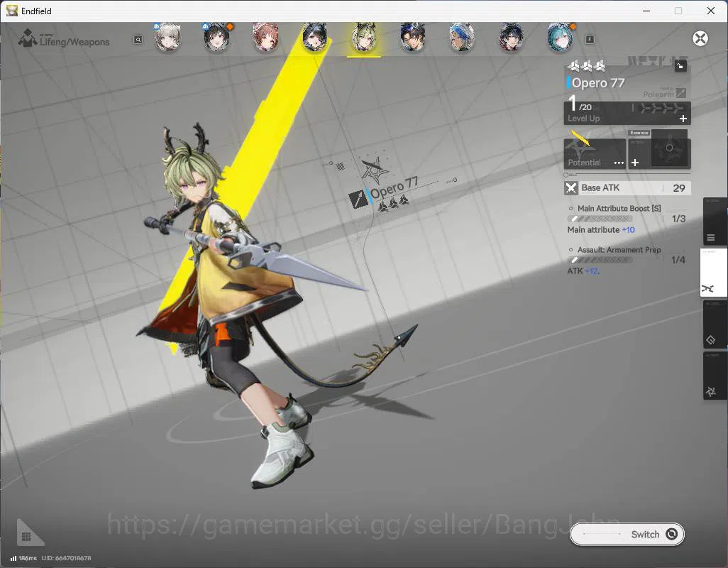Screen dimensions: 728x568
Task: Select Main Attribute Boost [S] skill
Action: click(x=619, y=209)
